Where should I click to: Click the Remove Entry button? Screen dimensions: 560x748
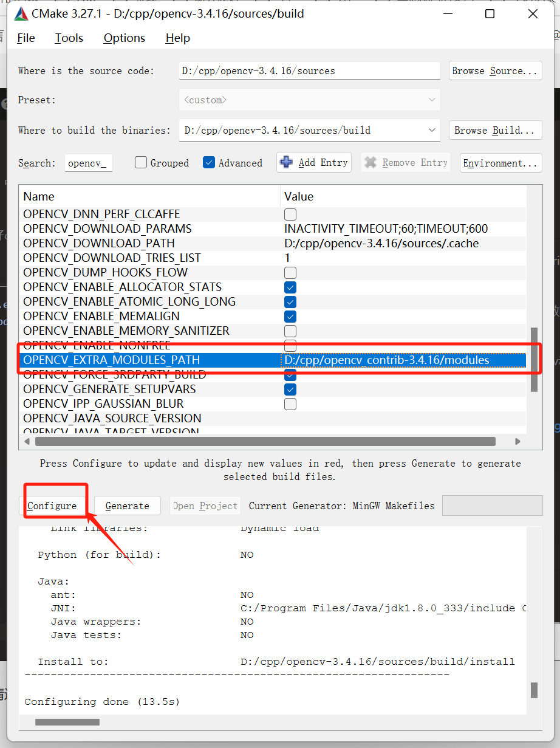(406, 162)
